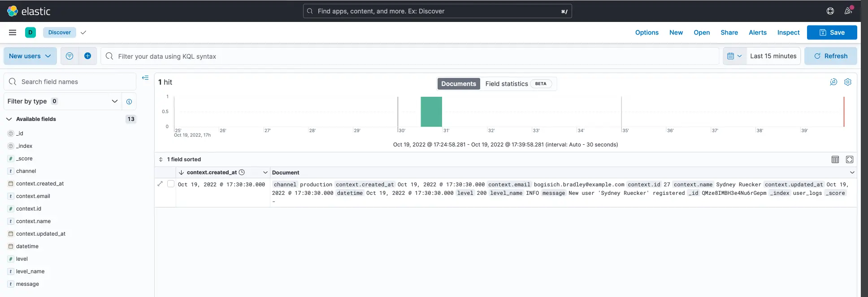Enter full screen mode for the grid
This screenshot has width=868, height=297.
pos(849,159)
